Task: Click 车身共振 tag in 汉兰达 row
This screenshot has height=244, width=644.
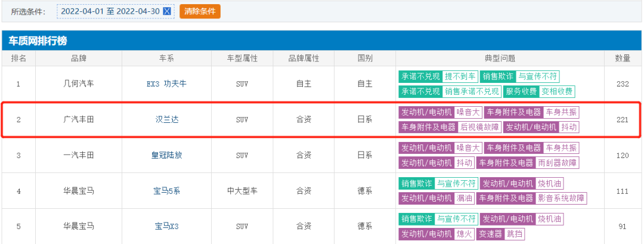Action: pos(561,112)
